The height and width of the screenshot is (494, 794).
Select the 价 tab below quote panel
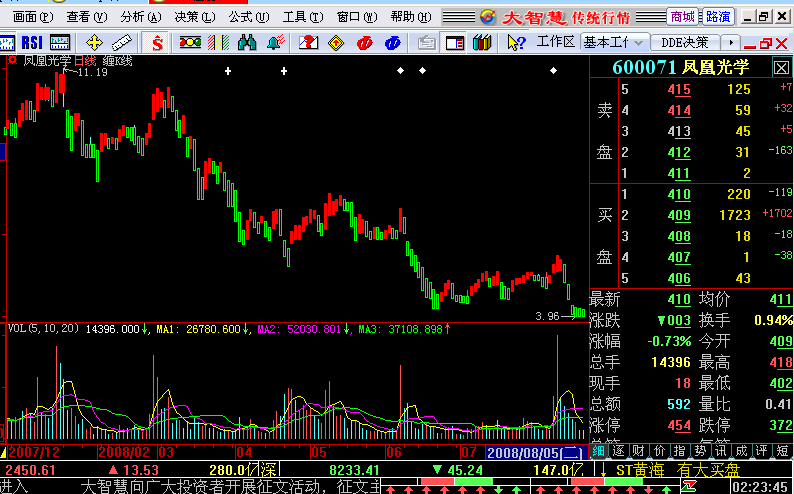click(660, 450)
